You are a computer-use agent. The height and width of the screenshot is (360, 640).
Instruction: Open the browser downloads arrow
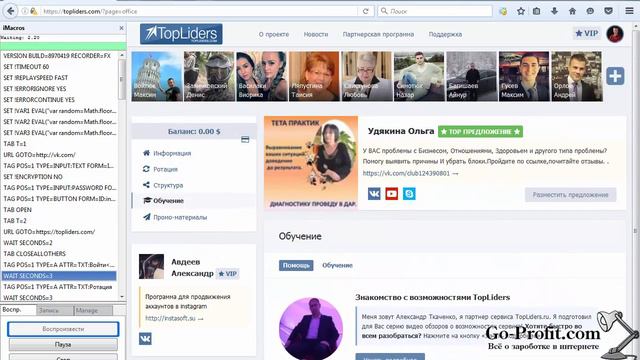[554, 11]
